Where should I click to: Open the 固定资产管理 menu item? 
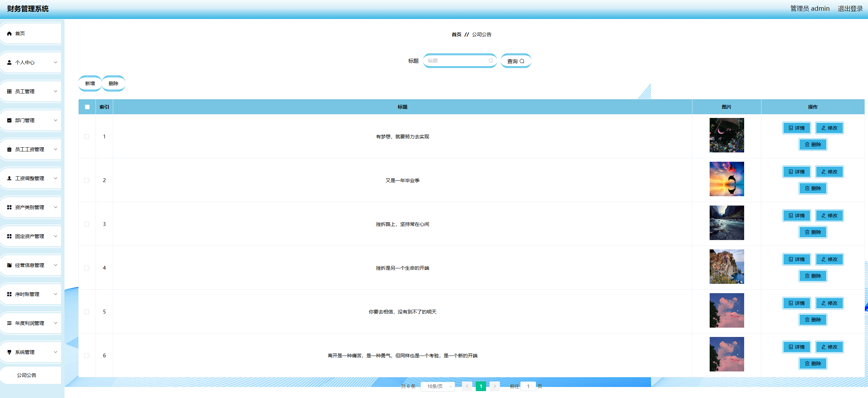pos(30,236)
